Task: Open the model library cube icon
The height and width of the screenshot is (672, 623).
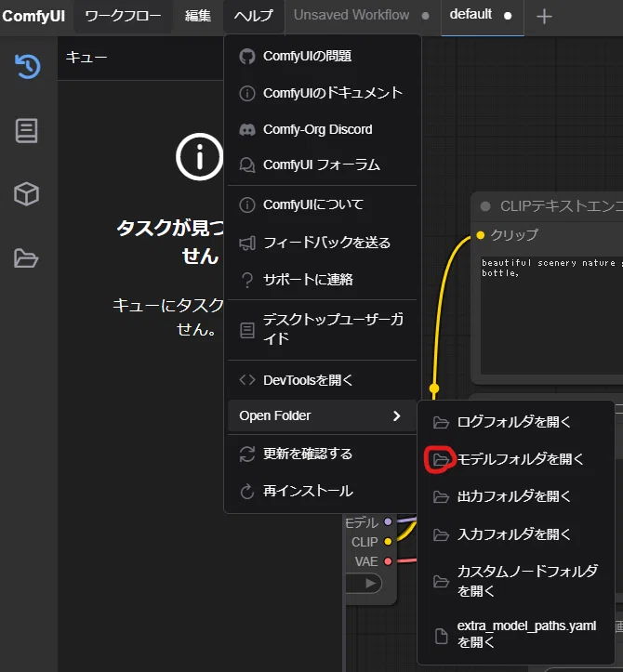Action: pos(27,193)
